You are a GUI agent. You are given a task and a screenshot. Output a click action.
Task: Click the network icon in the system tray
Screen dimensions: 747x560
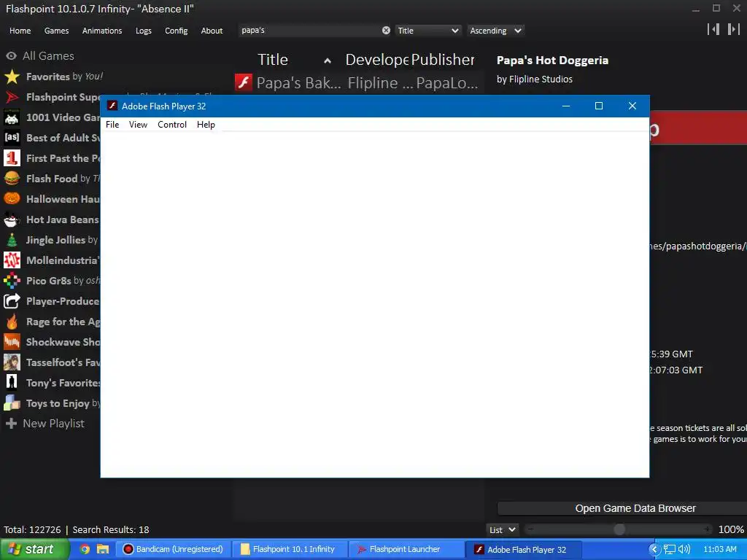pyautogui.click(x=670, y=549)
